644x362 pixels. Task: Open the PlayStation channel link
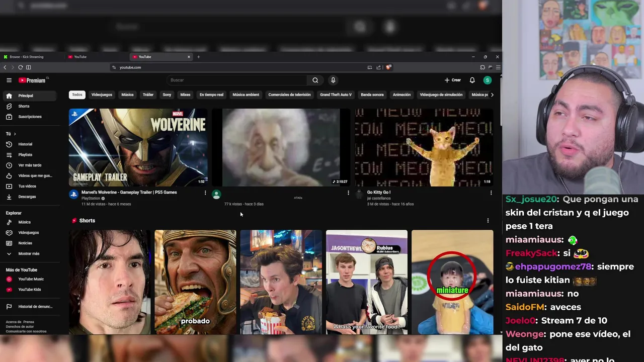91,199
